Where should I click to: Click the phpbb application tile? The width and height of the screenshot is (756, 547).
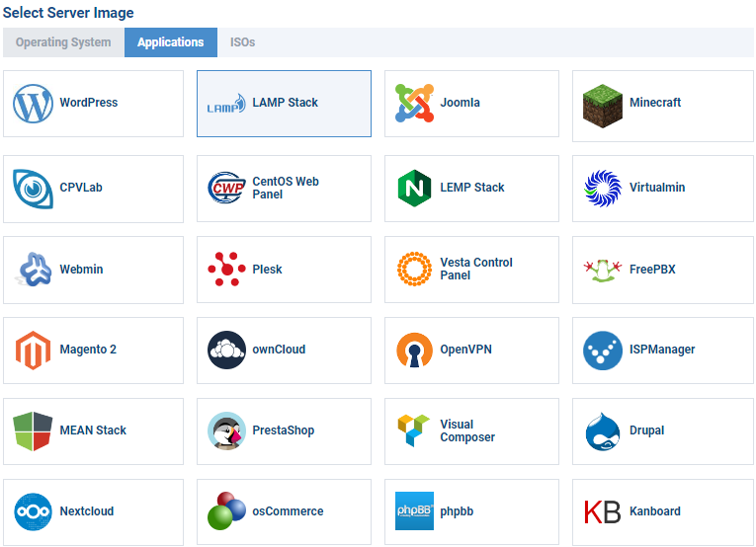[x=471, y=511]
